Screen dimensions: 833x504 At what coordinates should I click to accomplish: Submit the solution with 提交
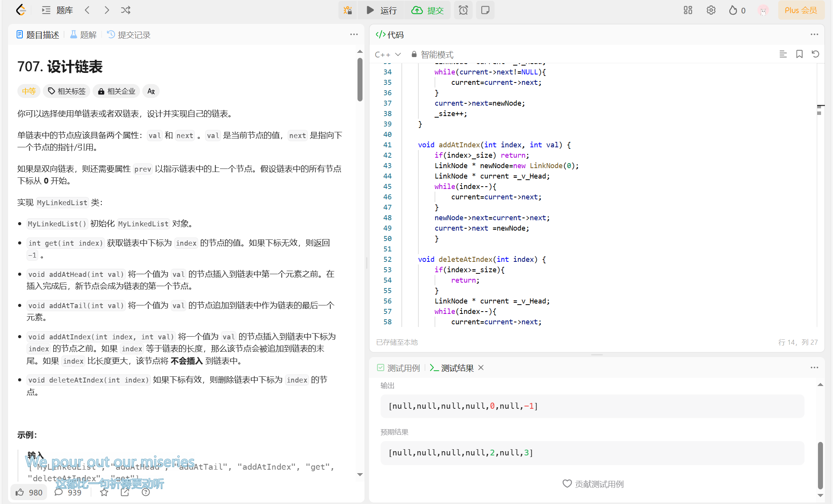428,10
